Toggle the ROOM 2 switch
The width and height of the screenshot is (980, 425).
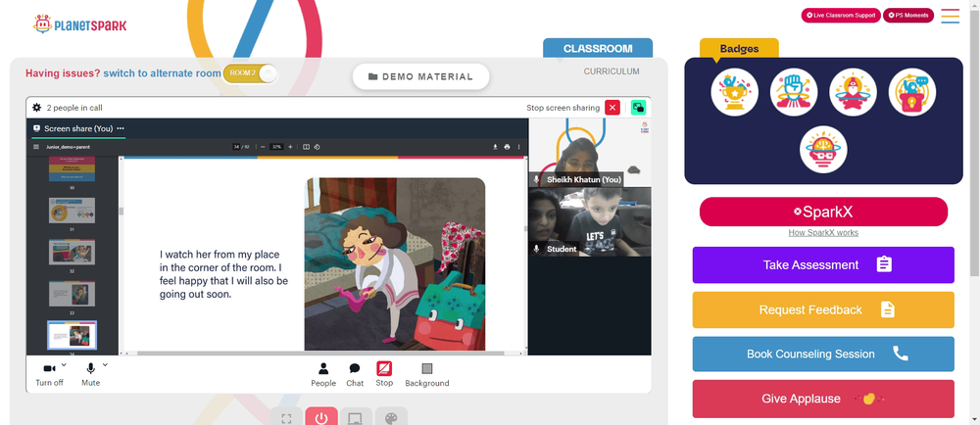[x=250, y=73]
